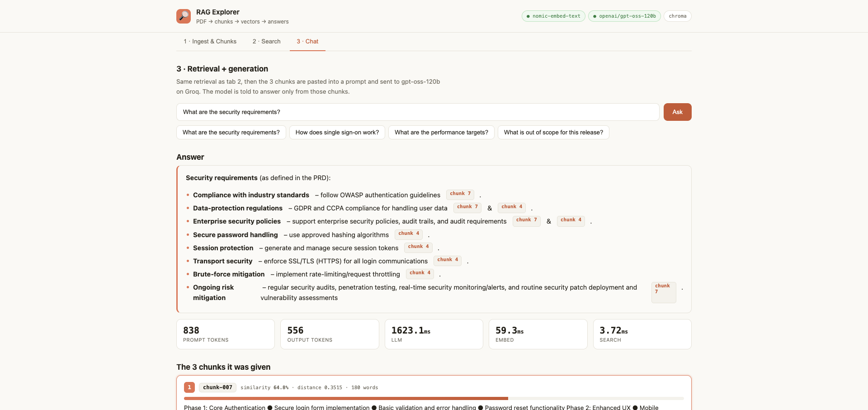Click chunk 7 citation on Data-protection line
This screenshot has height=410, width=868.
pos(467,207)
